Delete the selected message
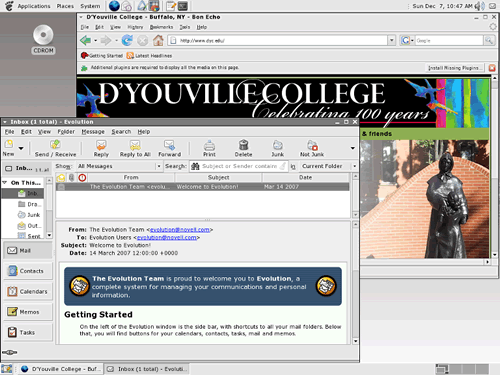 point(243,148)
